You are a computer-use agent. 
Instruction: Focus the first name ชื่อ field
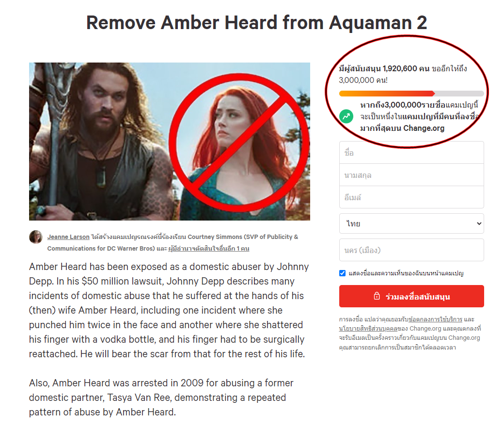click(411, 153)
